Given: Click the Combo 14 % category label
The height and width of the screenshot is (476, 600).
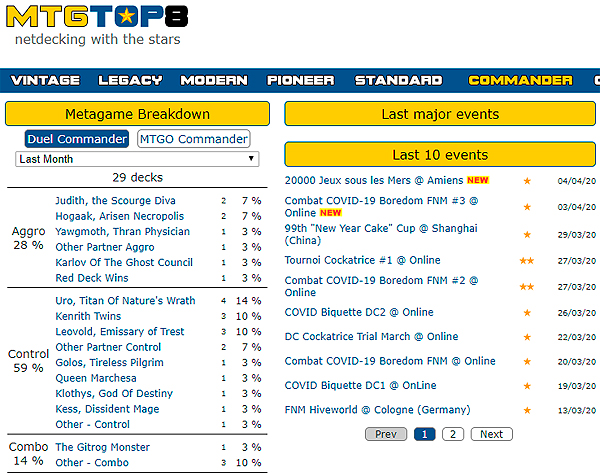Looking at the screenshot, I should coord(28,453).
